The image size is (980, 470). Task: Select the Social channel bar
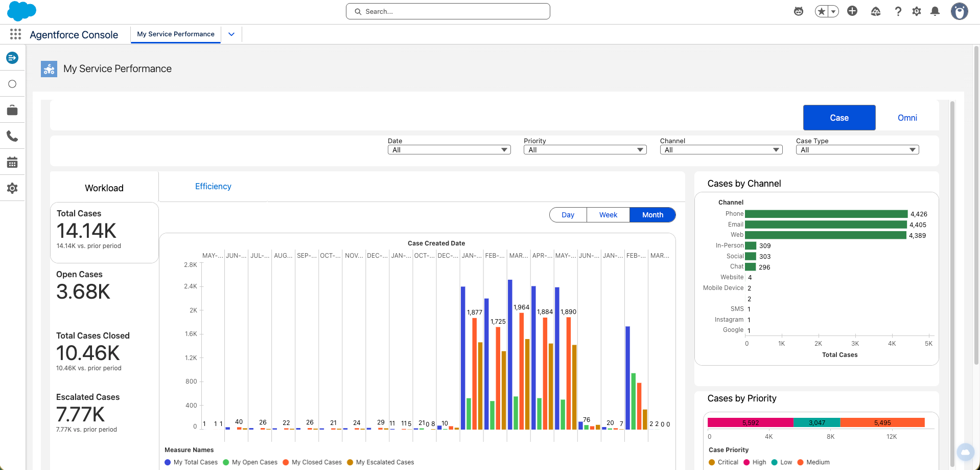tap(751, 256)
